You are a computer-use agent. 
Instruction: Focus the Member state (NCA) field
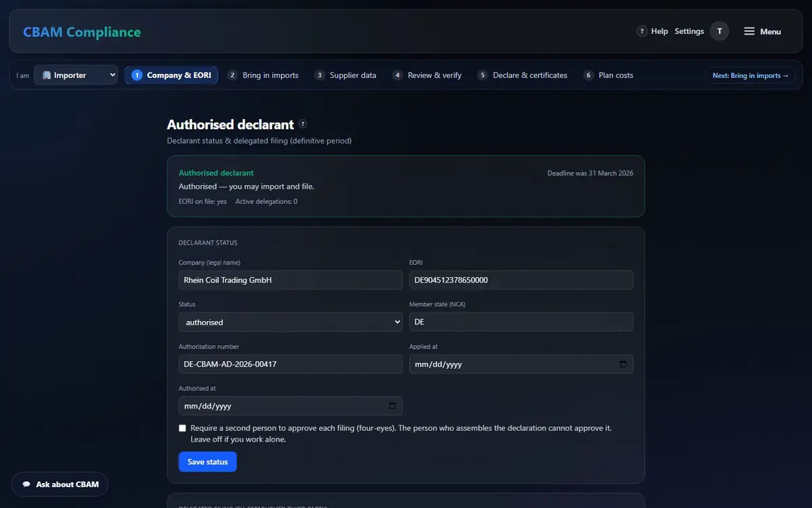[521, 322]
